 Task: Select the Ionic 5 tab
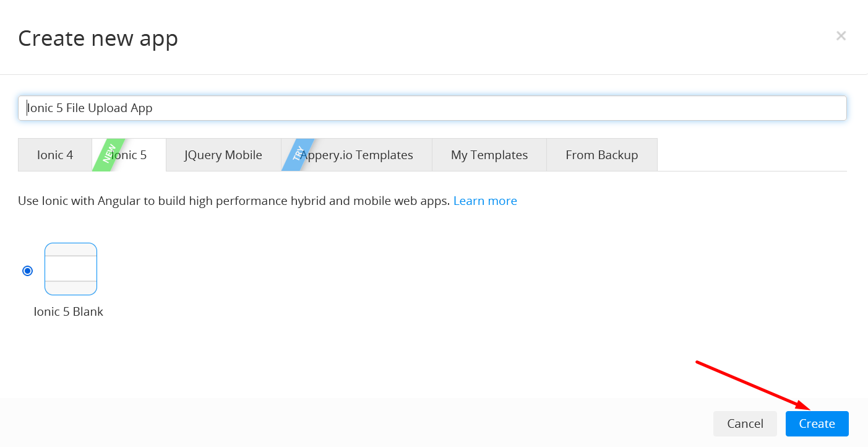[129, 155]
